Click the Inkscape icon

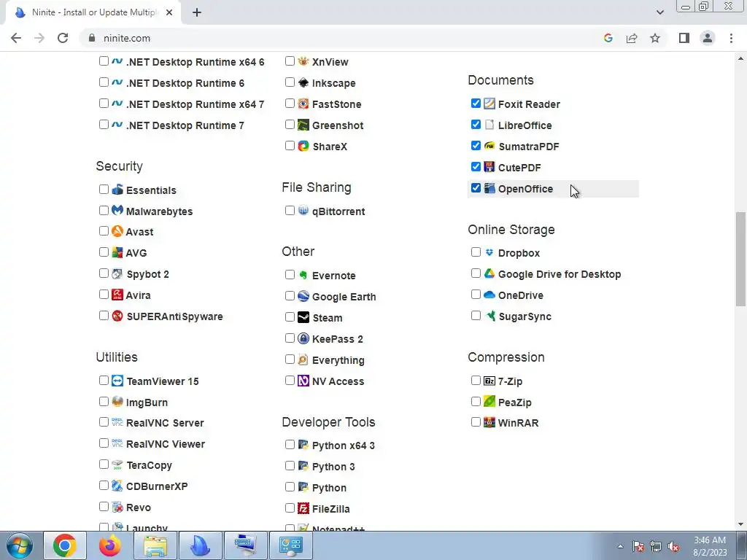303,82
